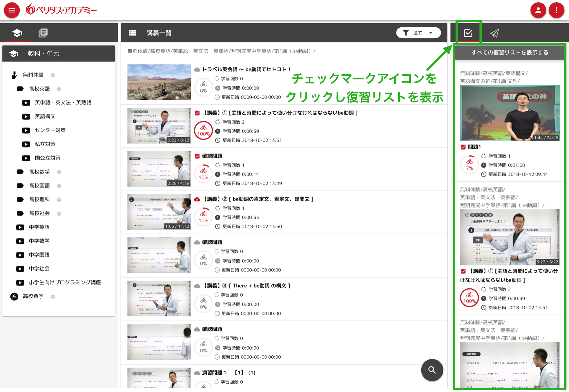Expand the bottom 高校数学 fx node
The height and width of the screenshot is (392, 569).
tap(53, 297)
